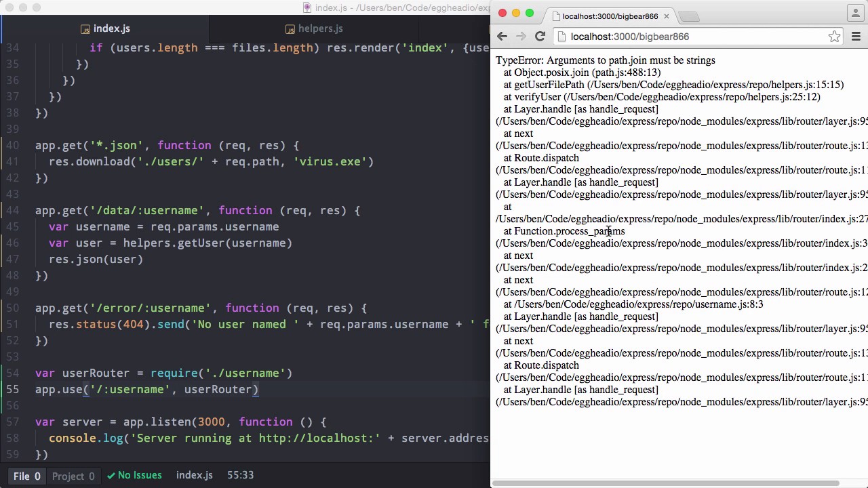Open a new Chrome tab
This screenshot has height=488, width=868.
click(x=688, y=16)
